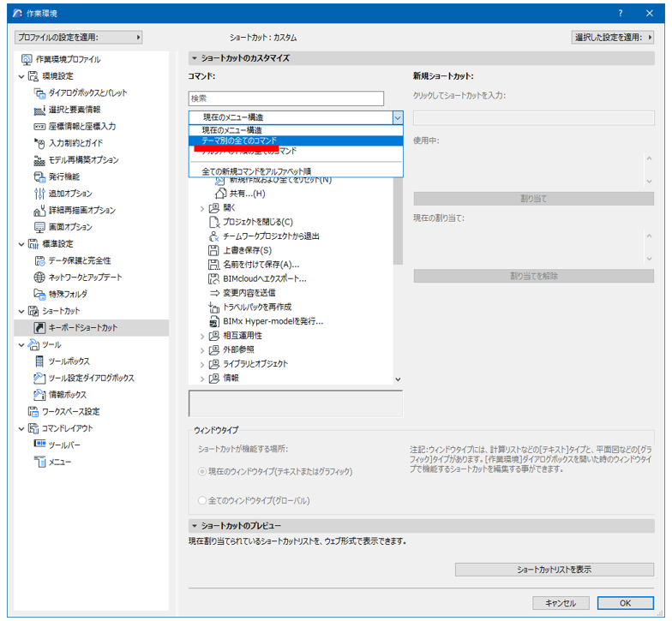The width and height of the screenshot is (672, 621).
Task: Choose テーマ別の全てのコマンド option
Action: [296, 140]
